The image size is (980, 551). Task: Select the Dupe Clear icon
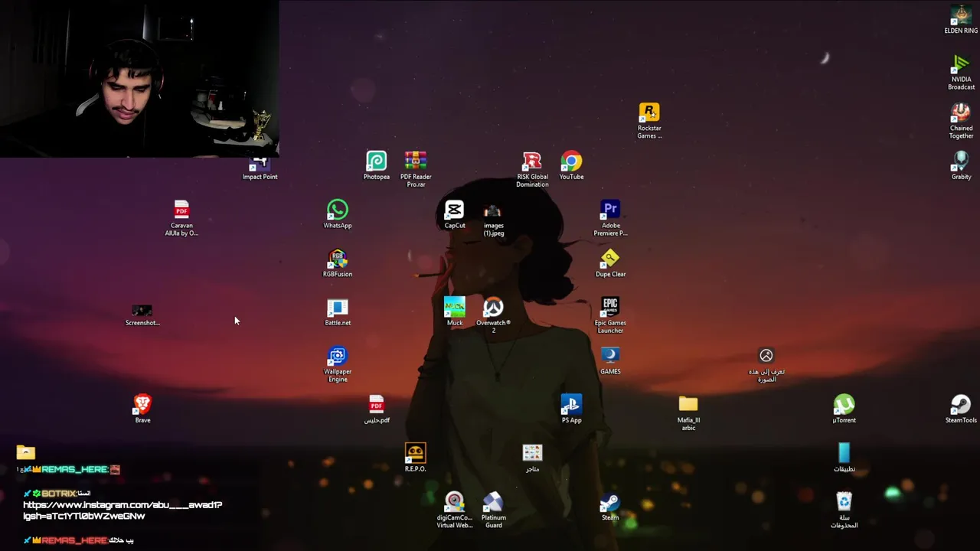click(610, 263)
